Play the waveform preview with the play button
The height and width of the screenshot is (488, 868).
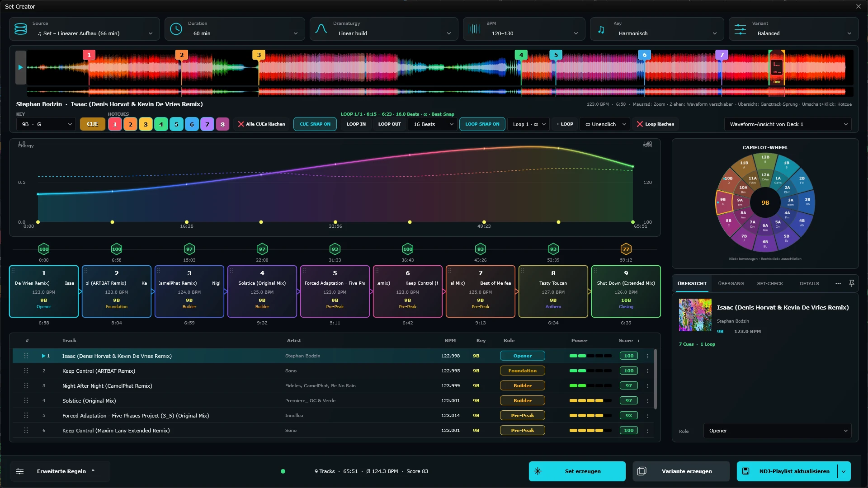point(21,67)
